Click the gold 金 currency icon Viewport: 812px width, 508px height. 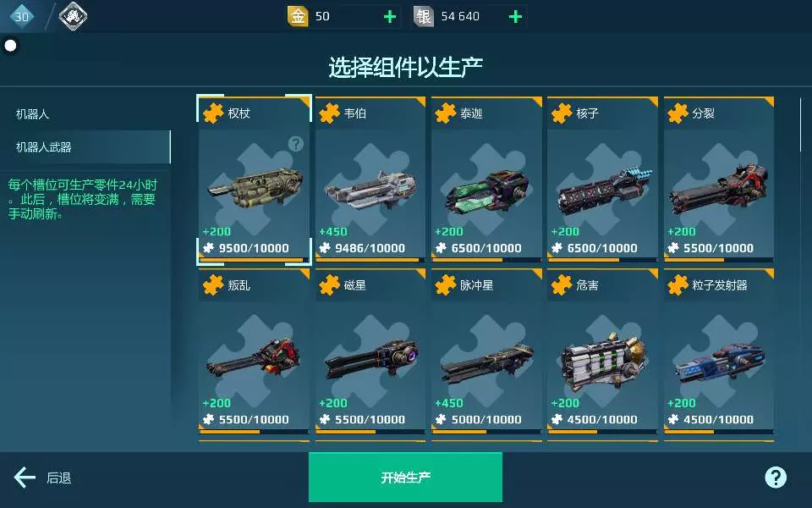point(298,17)
